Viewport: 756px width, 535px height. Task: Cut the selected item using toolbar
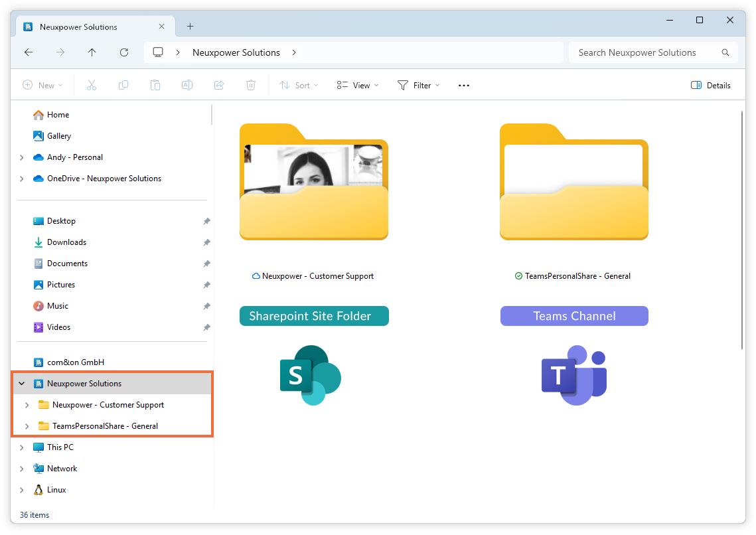(x=91, y=85)
